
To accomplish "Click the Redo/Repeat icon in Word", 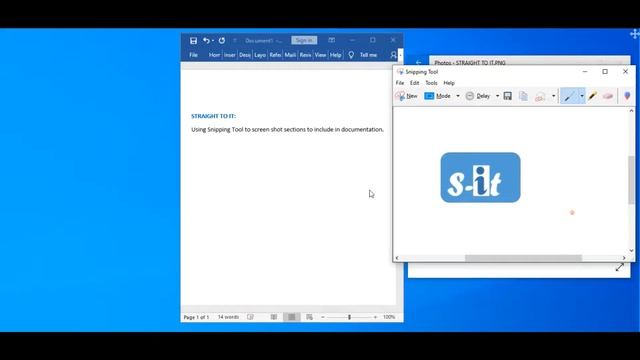I will pyautogui.click(x=222, y=40).
